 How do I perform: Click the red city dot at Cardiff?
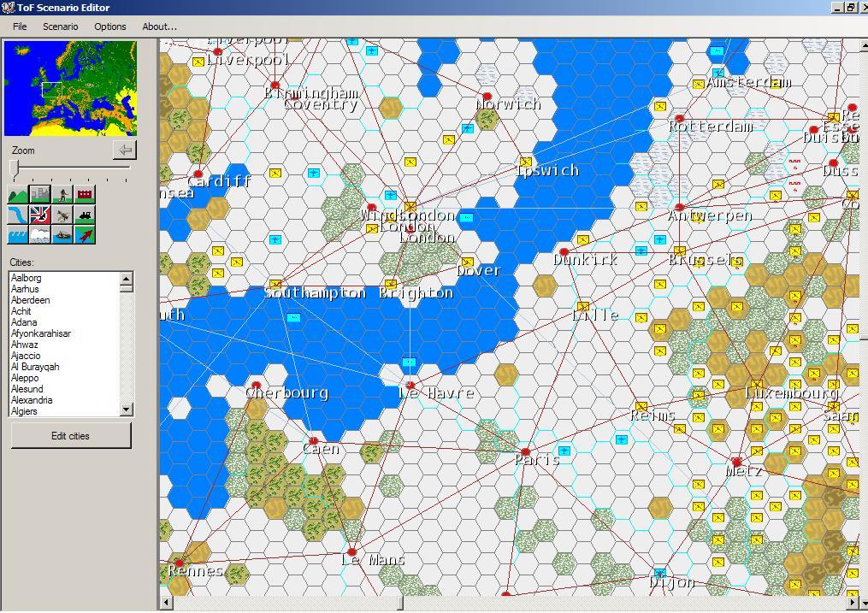(198, 174)
